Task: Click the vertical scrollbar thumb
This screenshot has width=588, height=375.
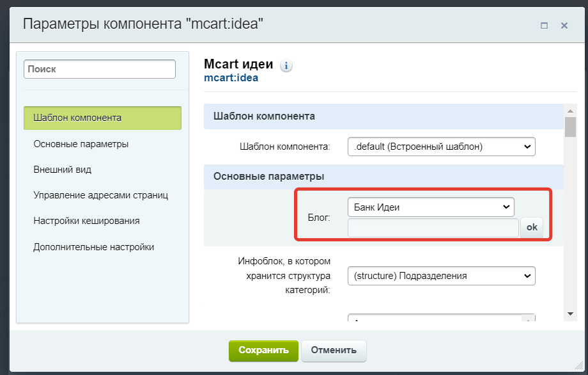Action: coord(570,127)
